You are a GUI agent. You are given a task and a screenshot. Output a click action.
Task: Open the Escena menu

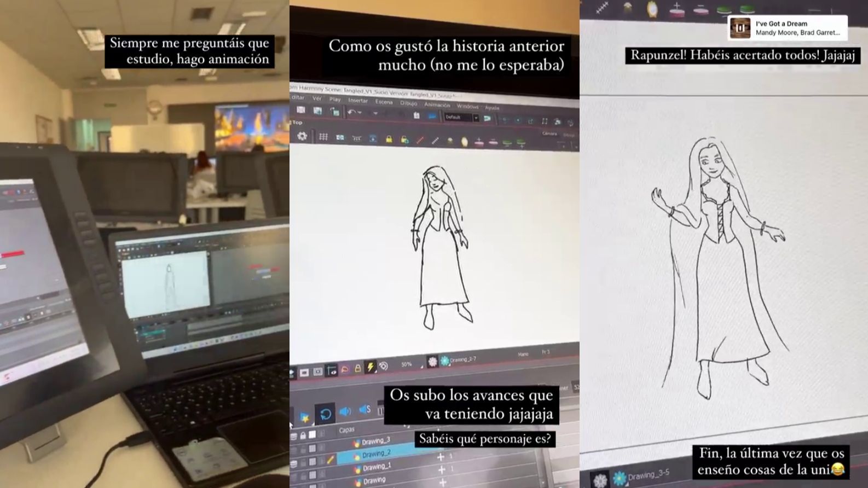point(384,102)
